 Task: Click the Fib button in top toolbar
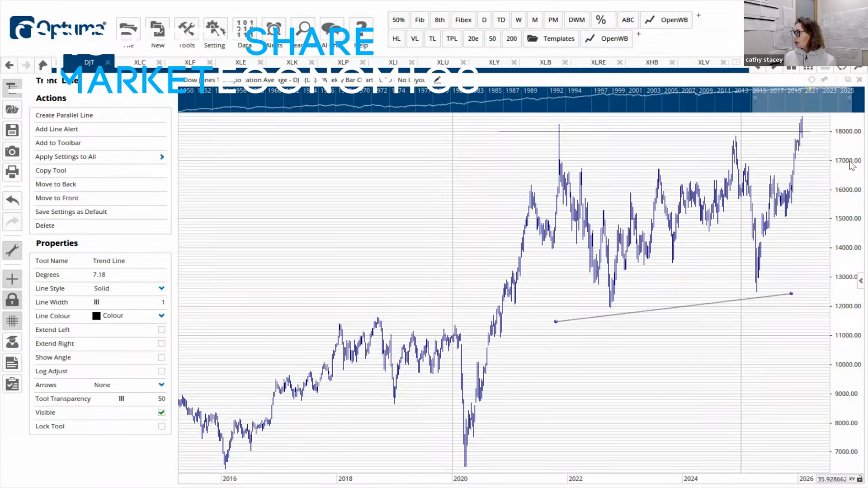420,19
